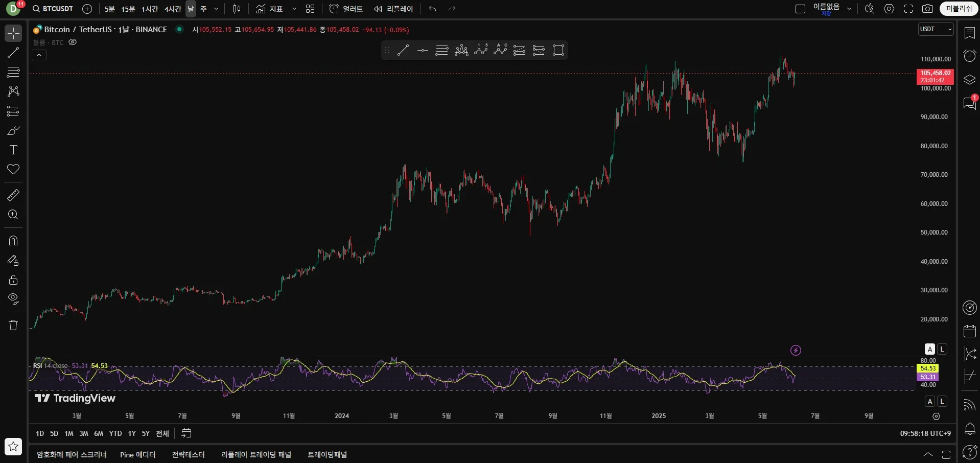
Task: Open the alerts clock panel in right sidebar
Action: [x=970, y=55]
